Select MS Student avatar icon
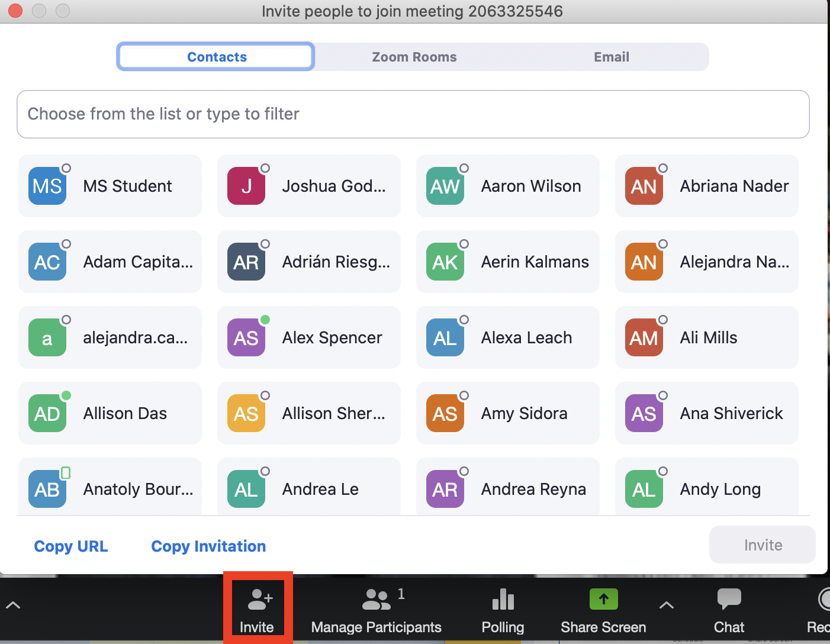 [47, 186]
